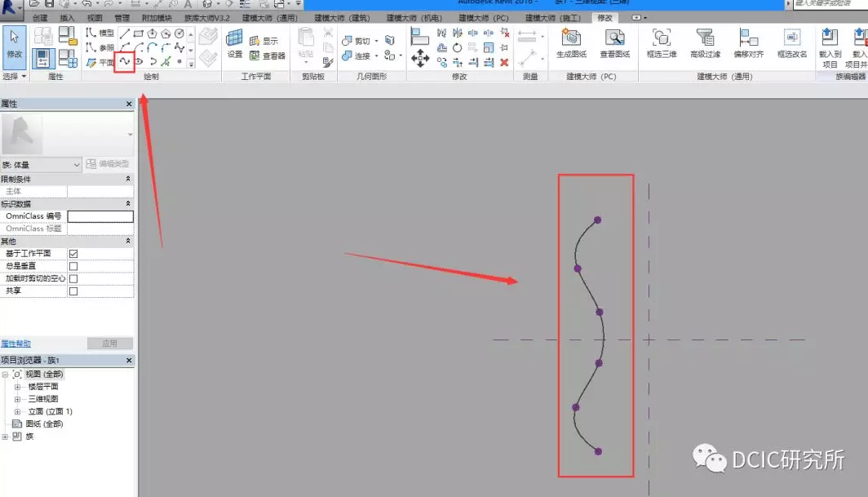Select 图纸 (全部) in project browser
The height and width of the screenshot is (497, 868).
[44, 424]
